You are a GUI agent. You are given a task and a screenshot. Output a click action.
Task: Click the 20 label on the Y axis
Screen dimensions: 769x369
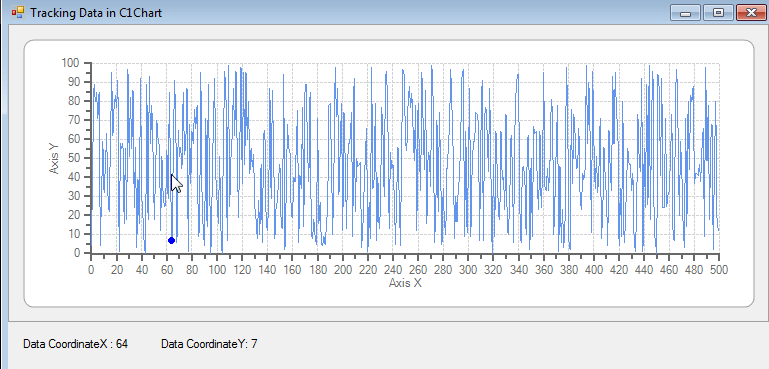(73, 215)
